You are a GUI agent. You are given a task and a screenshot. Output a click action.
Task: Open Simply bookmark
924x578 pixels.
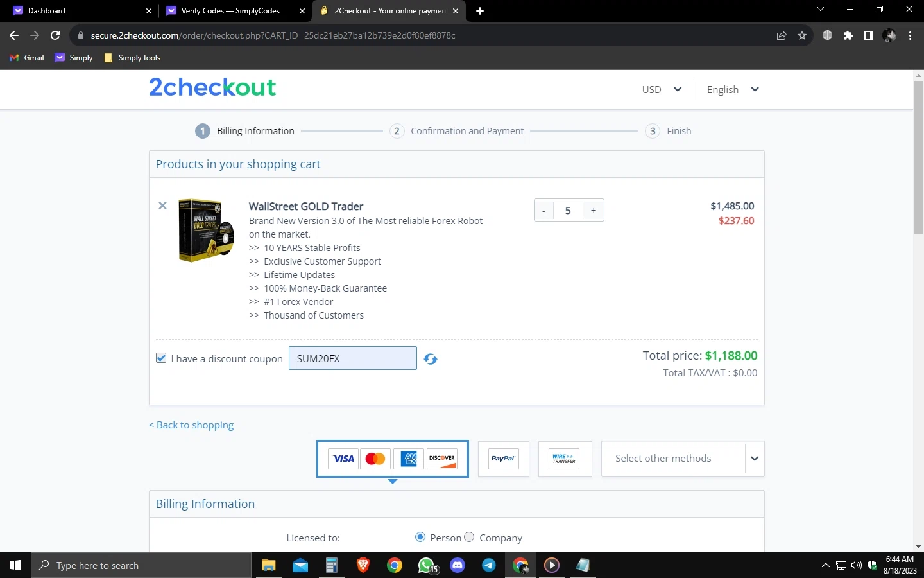74,58
